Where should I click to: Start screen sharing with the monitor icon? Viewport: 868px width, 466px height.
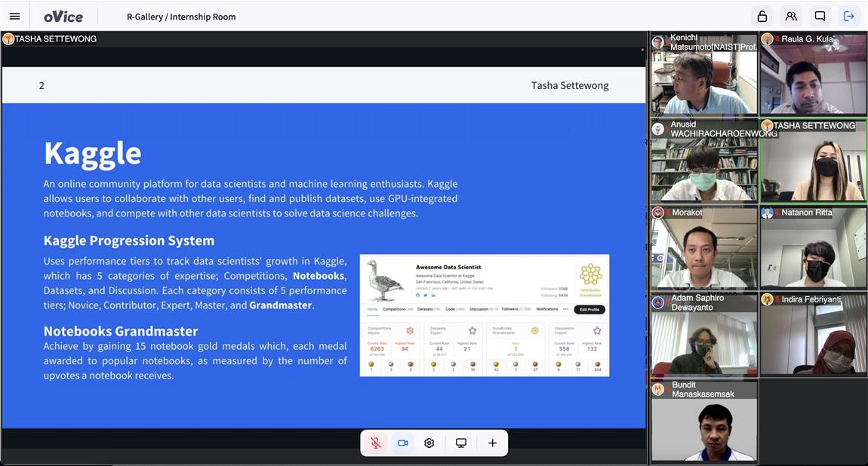tap(460, 443)
